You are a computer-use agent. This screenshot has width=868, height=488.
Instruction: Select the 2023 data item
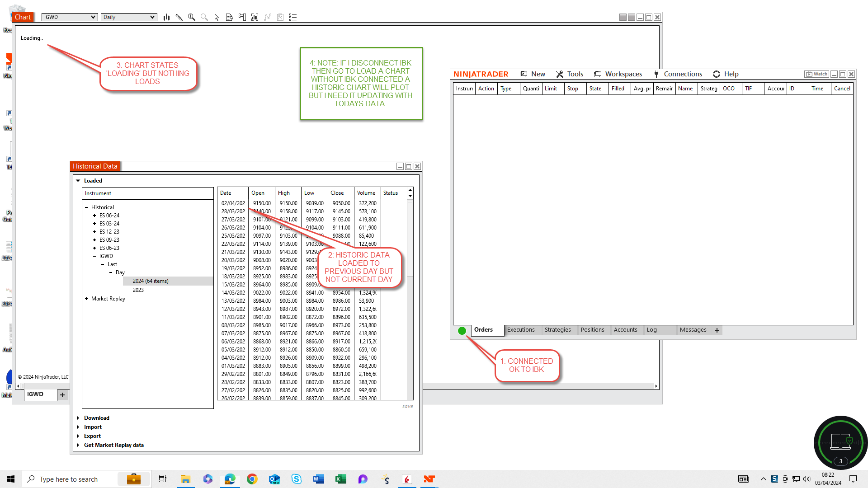coord(138,290)
